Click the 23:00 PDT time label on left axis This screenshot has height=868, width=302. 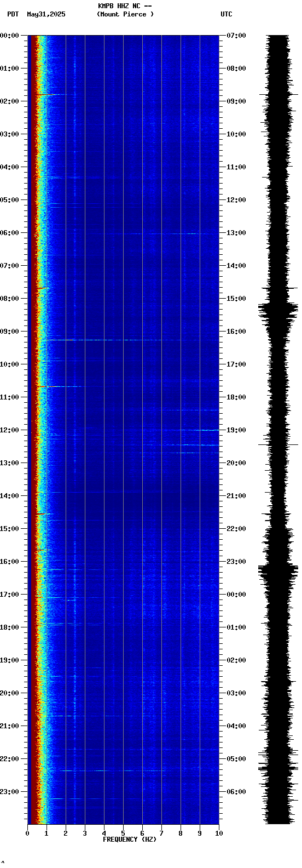click(x=9, y=792)
